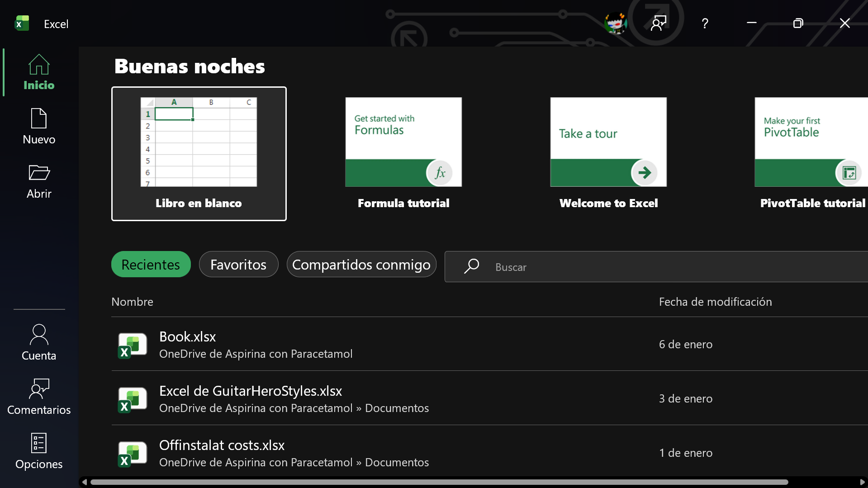868x488 pixels.
Task: Open the Formula tutorial template
Action: [403, 154]
